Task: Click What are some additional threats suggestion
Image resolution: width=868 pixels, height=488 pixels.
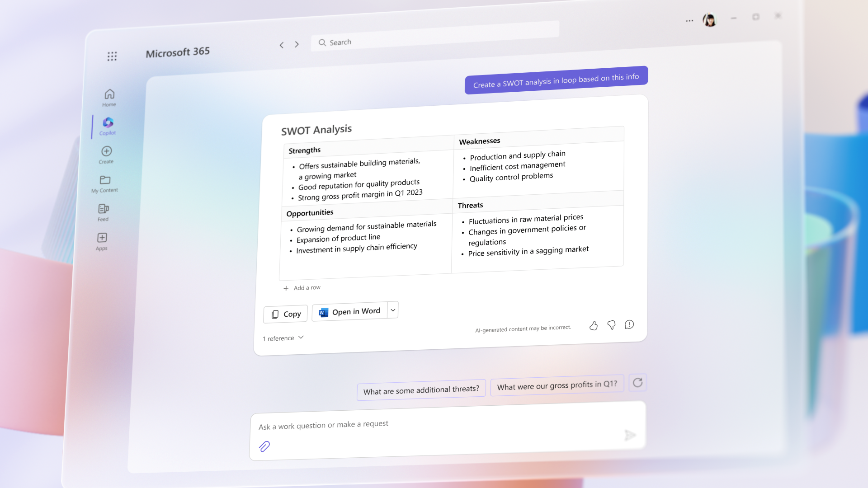Action: pyautogui.click(x=421, y=389)
